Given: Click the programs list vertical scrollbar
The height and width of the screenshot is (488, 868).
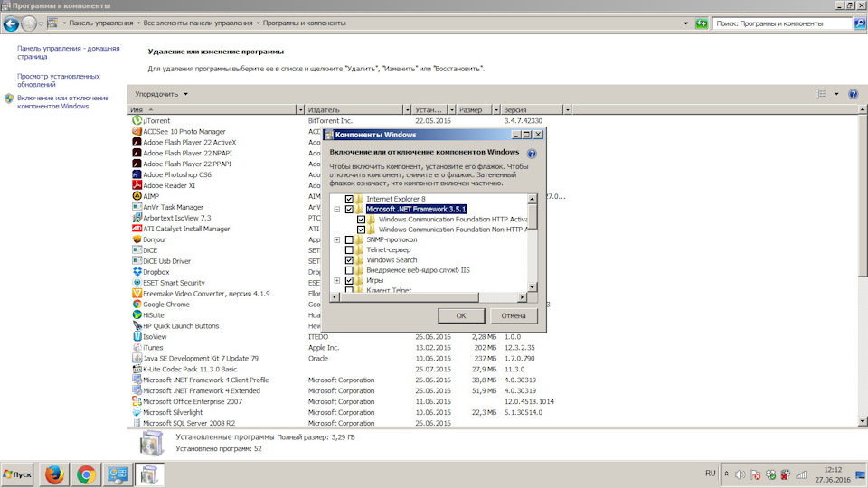Looking at the screenshot, I should 863,194.
